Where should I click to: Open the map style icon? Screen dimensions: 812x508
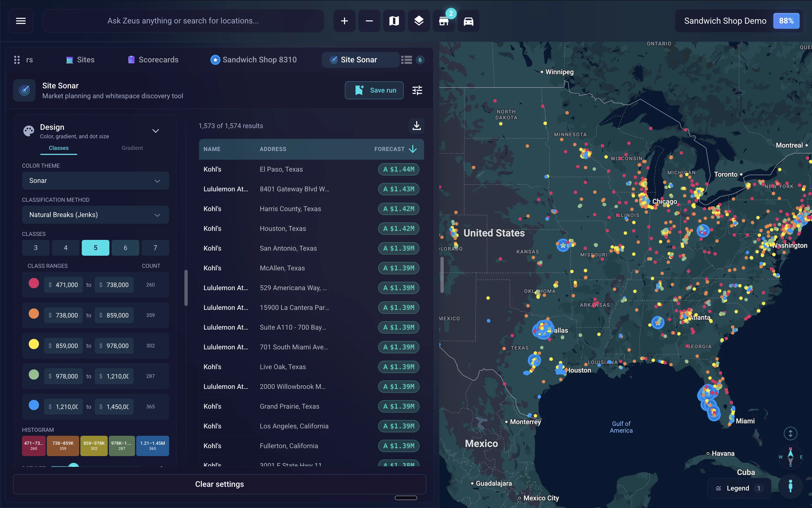pos(394,21)
